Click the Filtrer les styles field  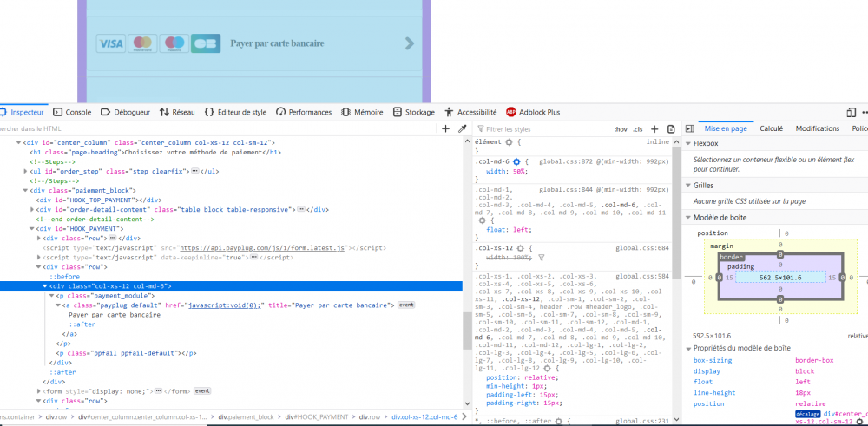point(542,129)
